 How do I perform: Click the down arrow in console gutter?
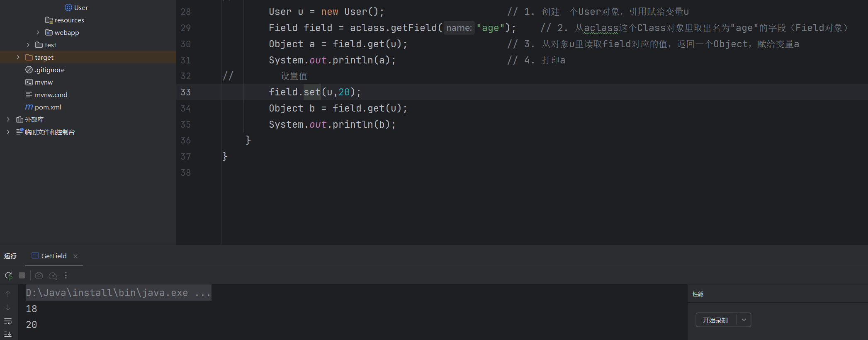(x=8, y=307)
